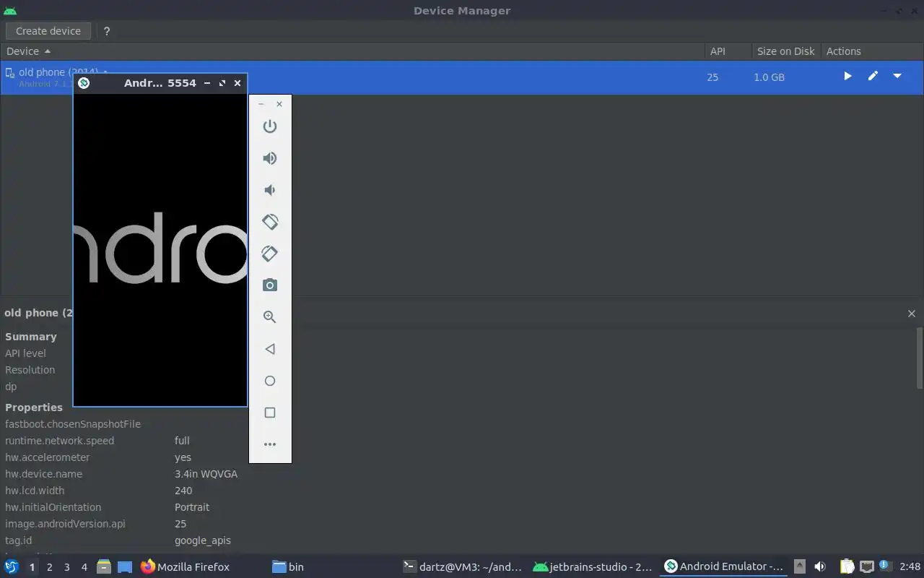The width and height of the screenshot is (924, 578).
Task: Close the emulator toolbar panel
Action: click(x=279, y=104)
